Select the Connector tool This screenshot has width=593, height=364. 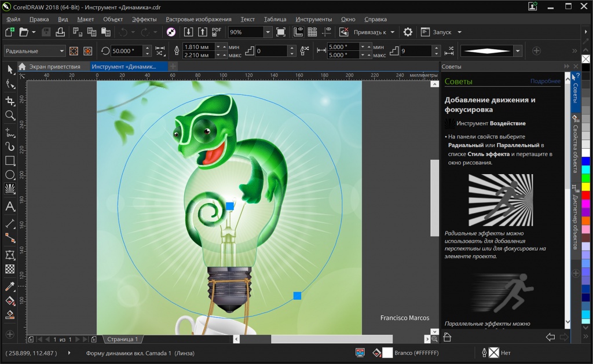pos(10,238)
